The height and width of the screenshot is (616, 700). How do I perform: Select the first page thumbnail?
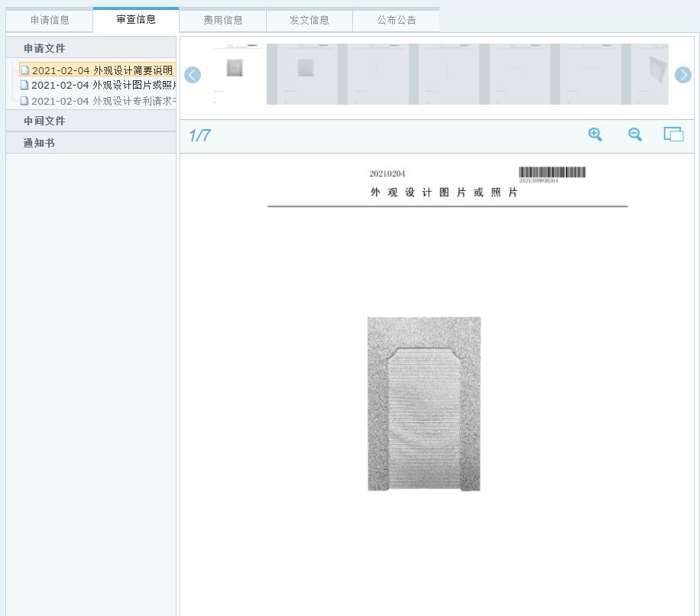(235, 73)
